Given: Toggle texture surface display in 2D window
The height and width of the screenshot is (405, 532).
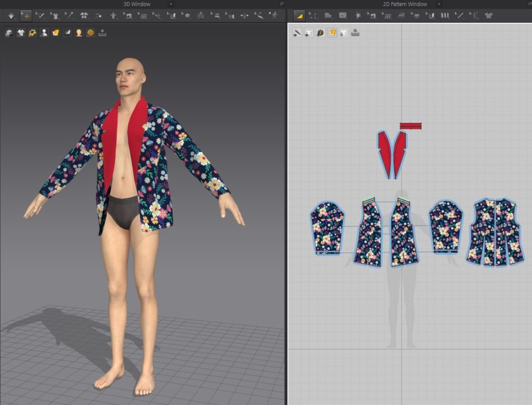Looking at the screenshot, I should click(x=332, y=33).
